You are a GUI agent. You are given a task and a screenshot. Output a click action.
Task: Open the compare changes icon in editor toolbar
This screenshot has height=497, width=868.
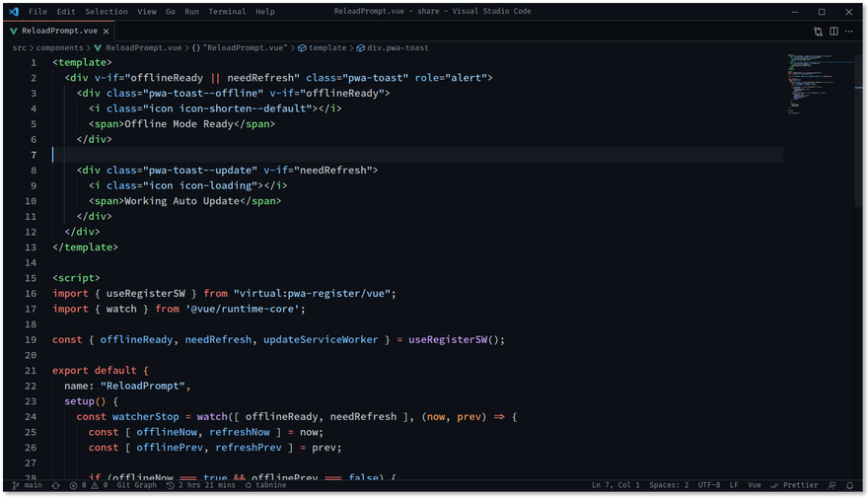[x=818, y=31]
